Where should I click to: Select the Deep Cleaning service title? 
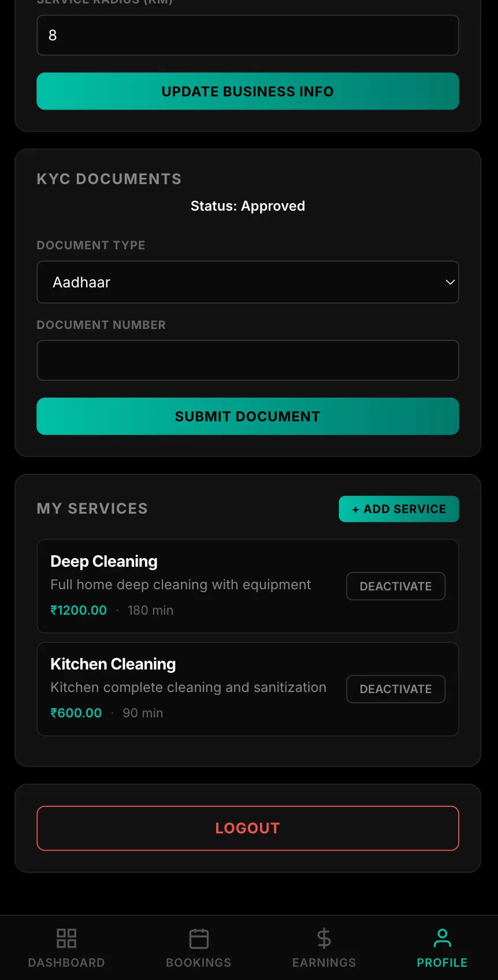coord(104,562)
